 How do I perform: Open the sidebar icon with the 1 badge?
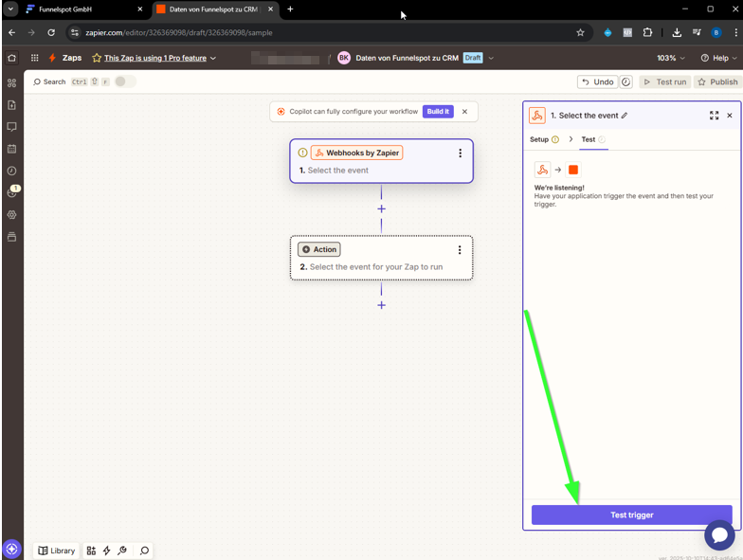point(13,191)
